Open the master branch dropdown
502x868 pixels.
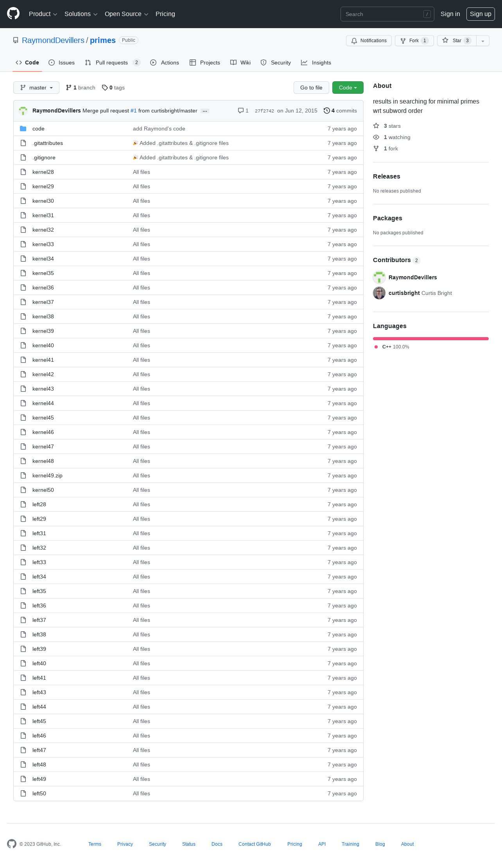pos(36,88)
